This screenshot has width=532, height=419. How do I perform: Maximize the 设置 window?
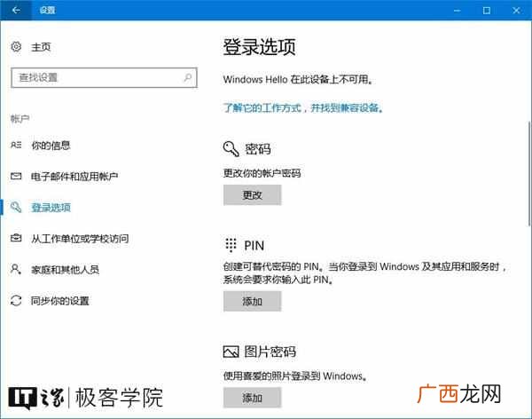coord(486,11)
